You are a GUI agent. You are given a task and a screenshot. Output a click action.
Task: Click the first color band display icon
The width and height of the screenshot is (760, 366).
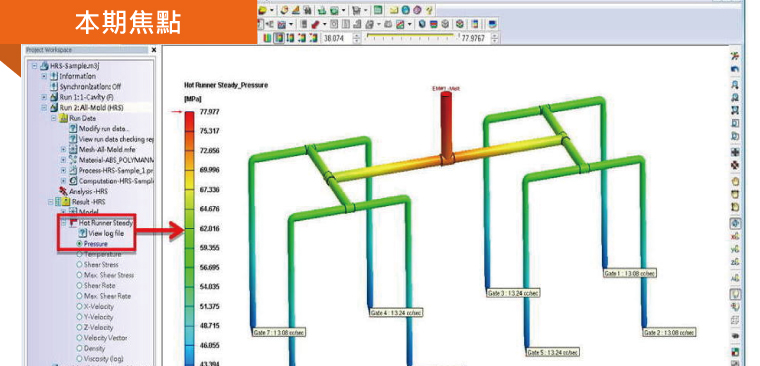tap(268, 38)
